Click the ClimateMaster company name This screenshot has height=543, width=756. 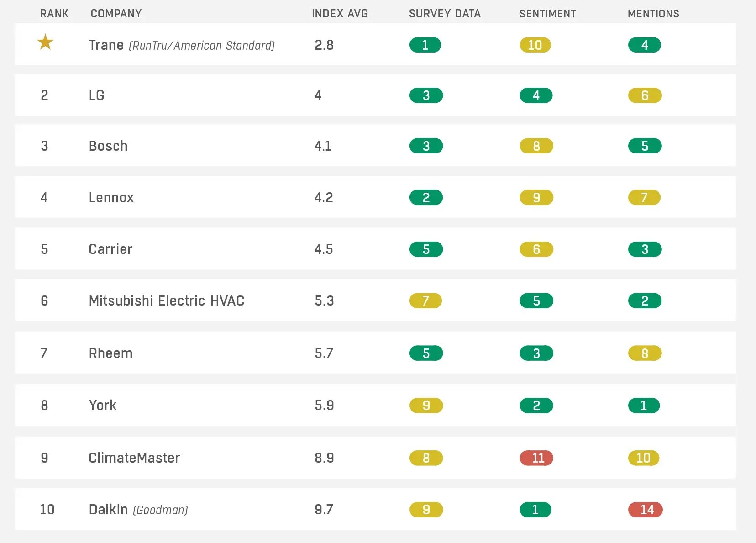click(134, 458)
